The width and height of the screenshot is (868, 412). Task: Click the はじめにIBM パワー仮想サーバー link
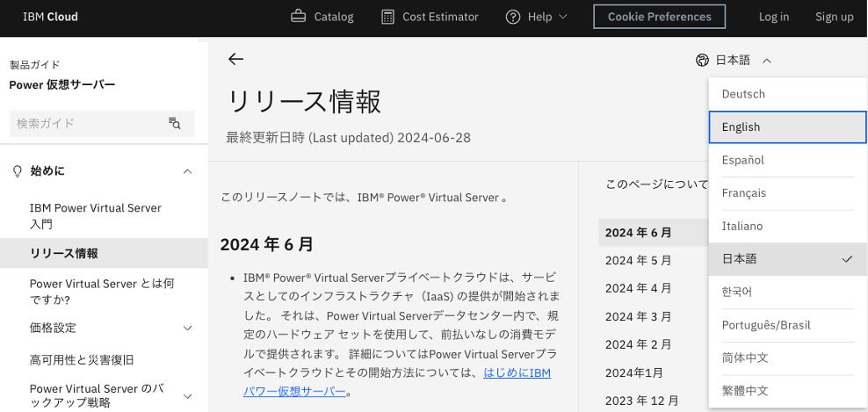pyautogui.click(x=397, y=382)
